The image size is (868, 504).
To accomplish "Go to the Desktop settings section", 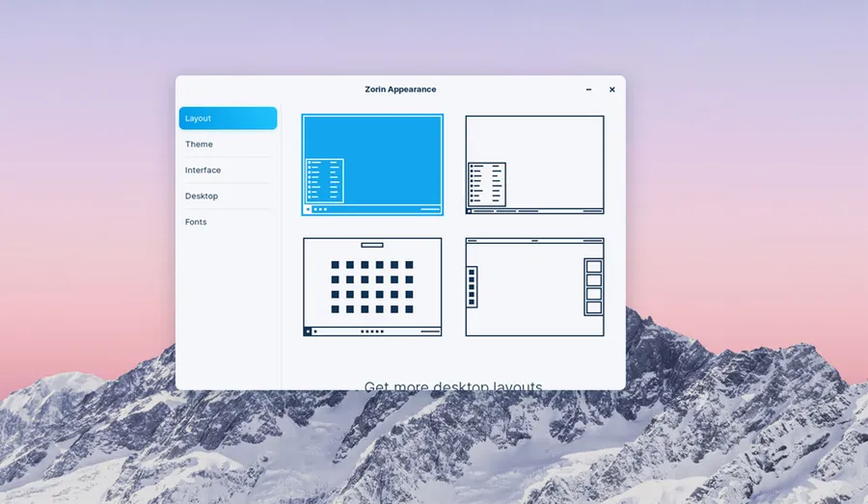I will point(228,196).
